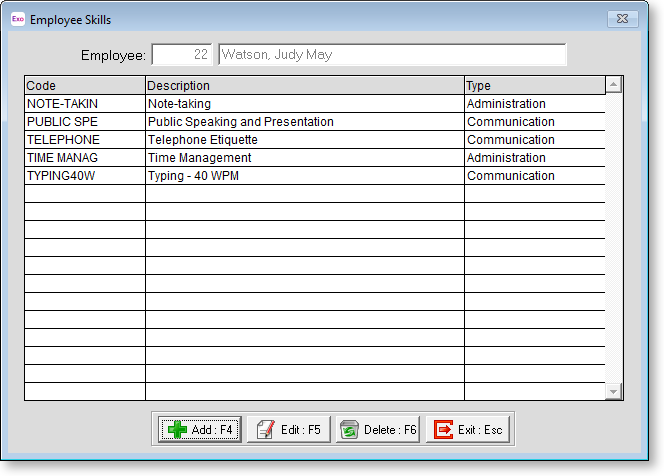Select the Public Speaking and Presentation row
This screenshot has width=664, height=476.
coord(304,122)
